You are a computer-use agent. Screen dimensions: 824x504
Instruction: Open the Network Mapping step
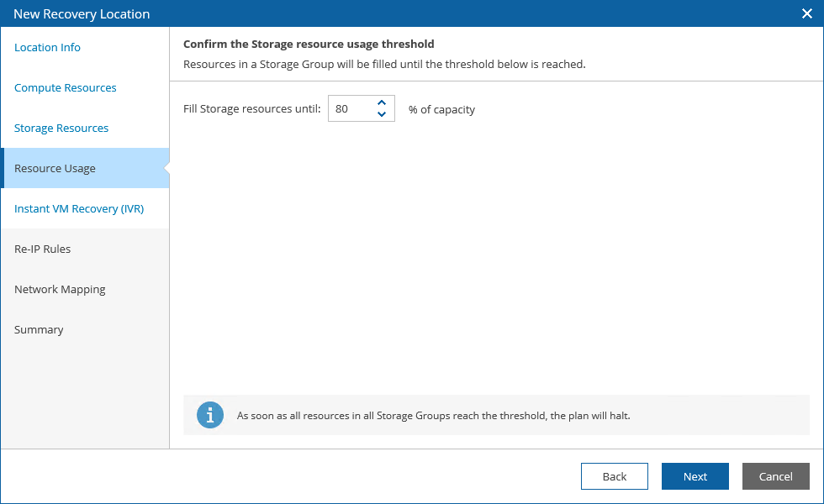60,289
